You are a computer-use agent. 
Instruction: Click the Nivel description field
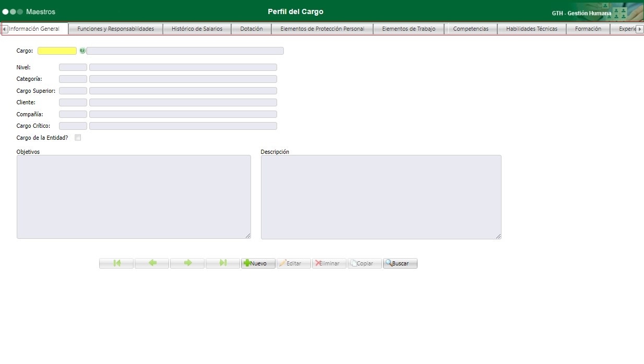click(x=183, y=67)
